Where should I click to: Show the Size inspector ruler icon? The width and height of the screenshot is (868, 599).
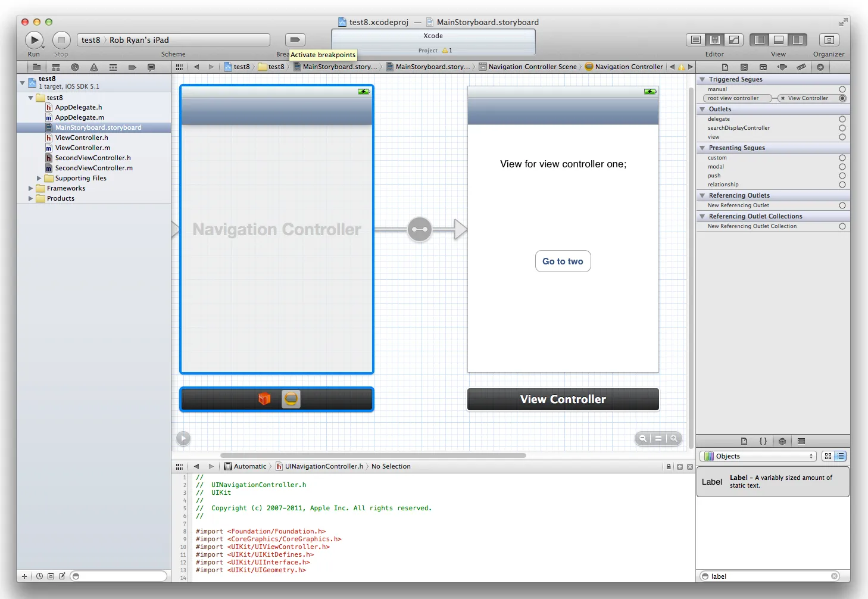coord(801,67)
